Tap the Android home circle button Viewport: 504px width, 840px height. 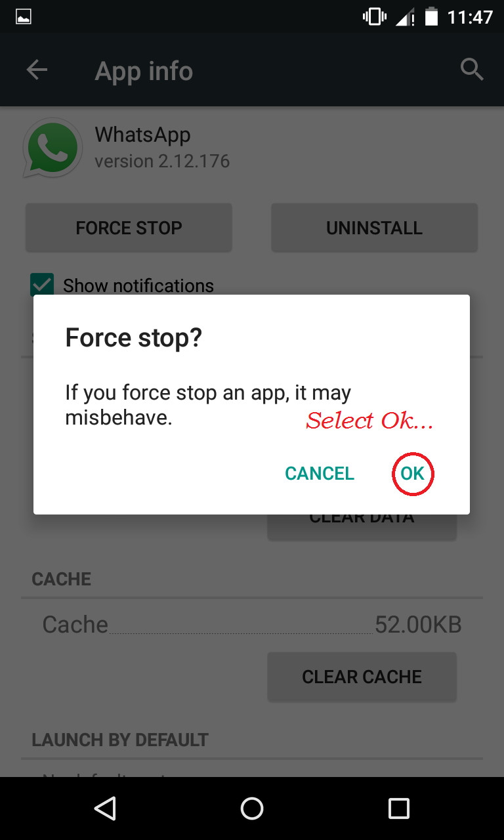[x=252, y=808]
